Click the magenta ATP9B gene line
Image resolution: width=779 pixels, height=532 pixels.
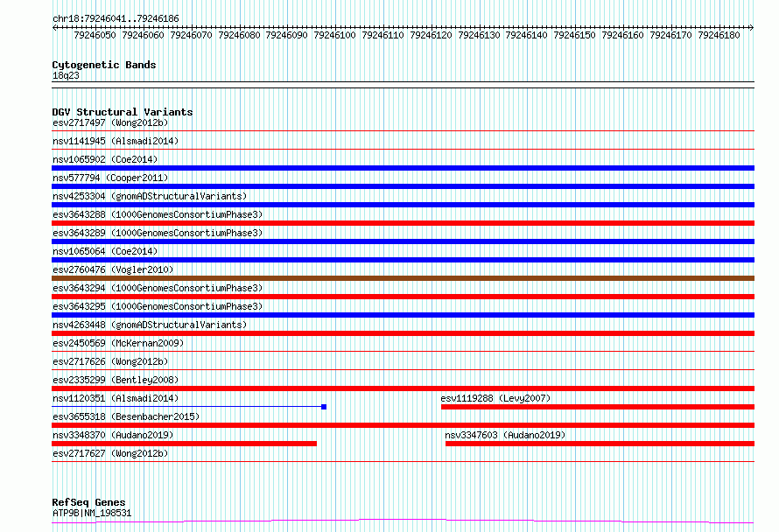[403, 521]
